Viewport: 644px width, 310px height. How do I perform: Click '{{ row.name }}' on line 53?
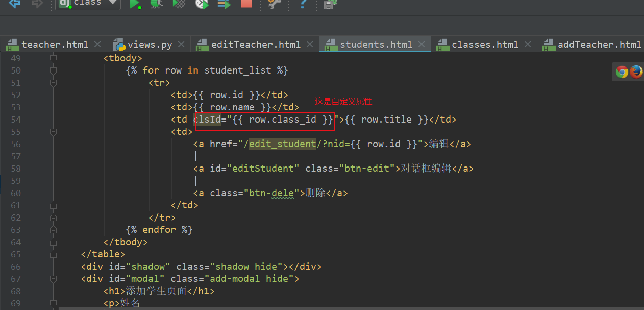pos(232,107)
